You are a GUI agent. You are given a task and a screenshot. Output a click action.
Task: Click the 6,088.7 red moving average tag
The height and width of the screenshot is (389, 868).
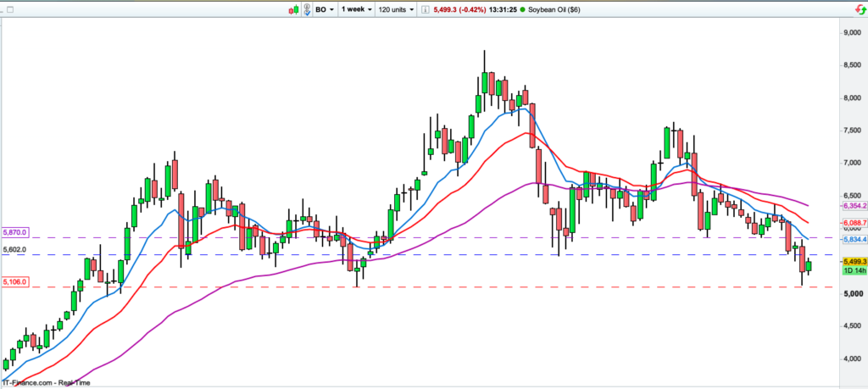(852, 224)
